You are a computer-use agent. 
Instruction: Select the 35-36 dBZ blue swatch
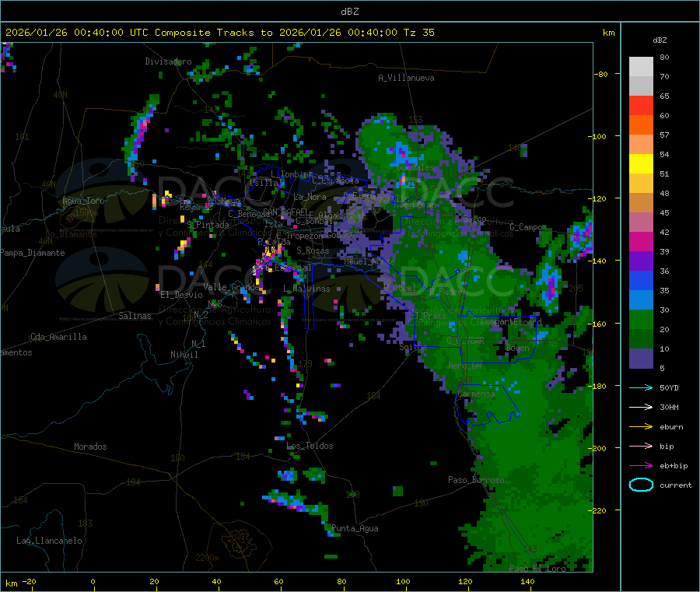click(641, 280)
